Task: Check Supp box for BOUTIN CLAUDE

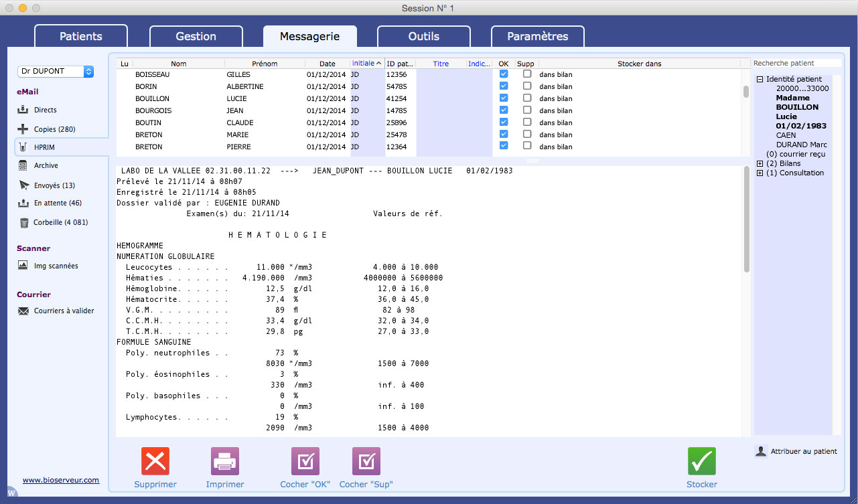Action: tap(527, 122)
